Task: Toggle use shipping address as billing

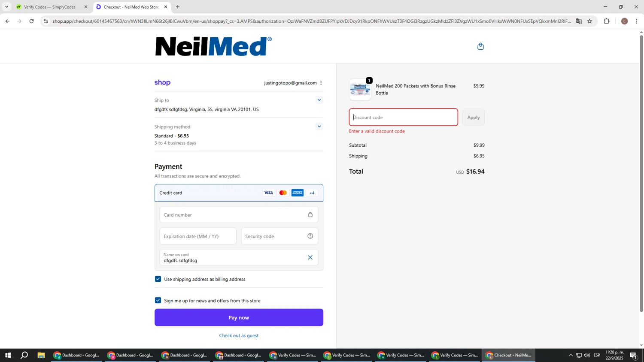Action: pyautogui.click(x=158, y=279)
